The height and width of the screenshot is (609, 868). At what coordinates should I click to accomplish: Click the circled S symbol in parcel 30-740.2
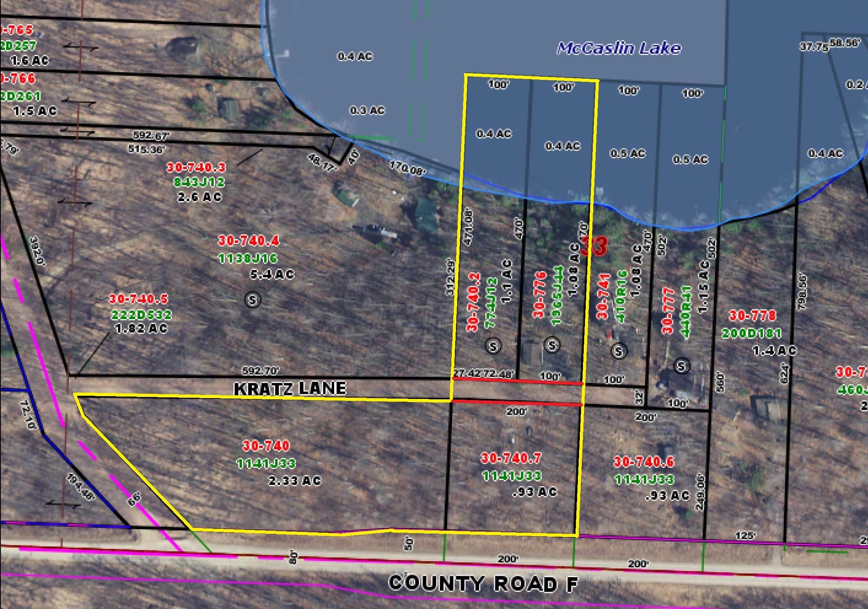[x=493, y=346]
